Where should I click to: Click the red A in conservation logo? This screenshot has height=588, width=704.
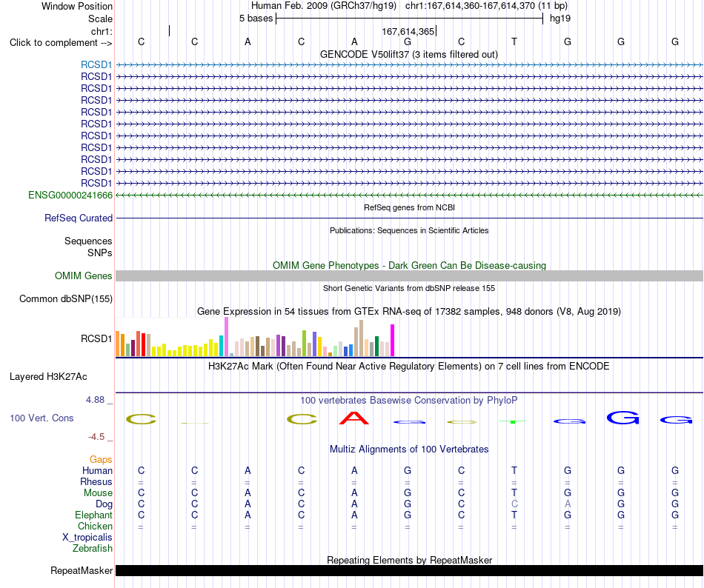[x=354, y=418]
